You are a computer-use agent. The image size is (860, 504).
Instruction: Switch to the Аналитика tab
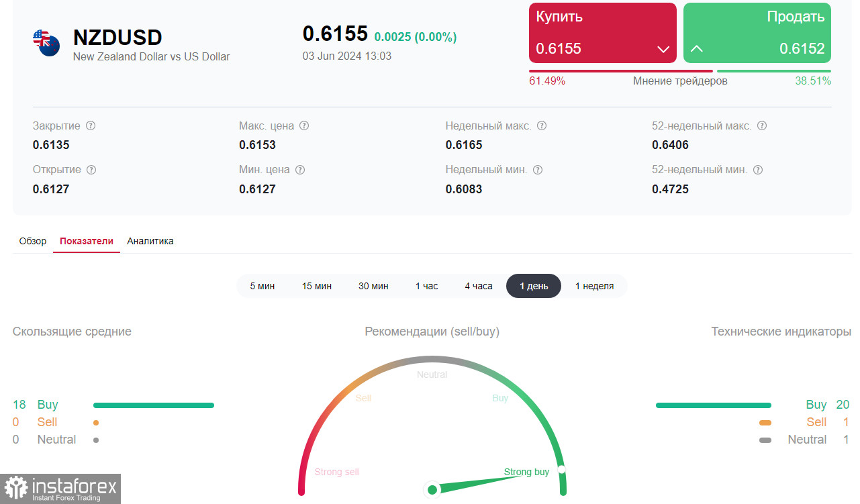(x=150, y=241)
